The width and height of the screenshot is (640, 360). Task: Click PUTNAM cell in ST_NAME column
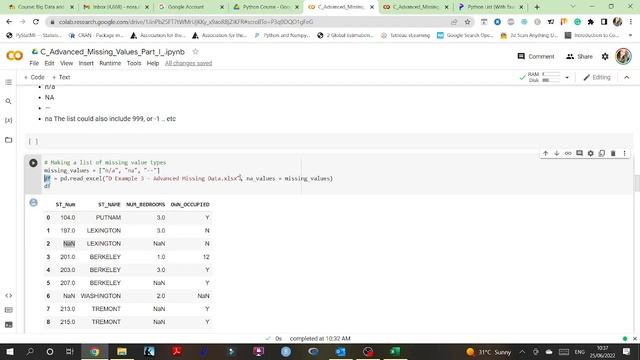tap(108, 218)
